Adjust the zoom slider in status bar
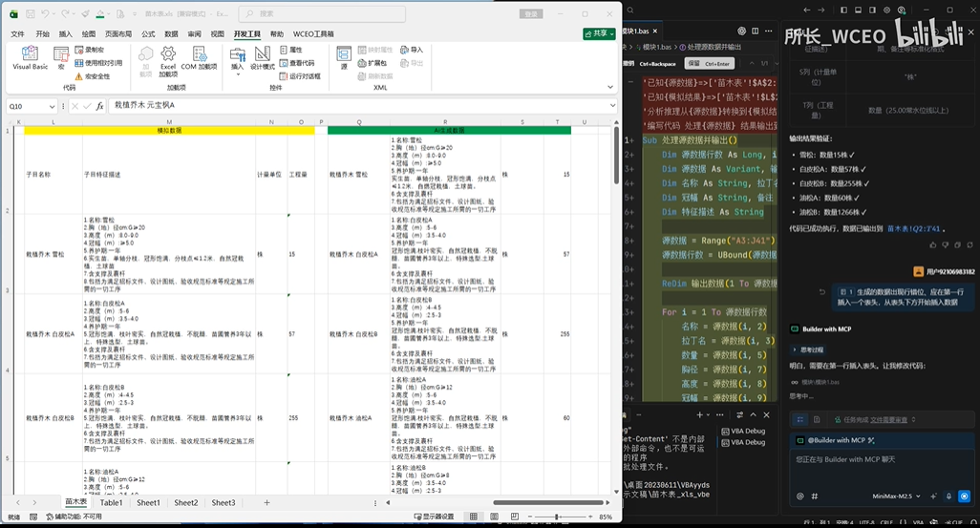980x528 pixels. [x=556, y=517]
